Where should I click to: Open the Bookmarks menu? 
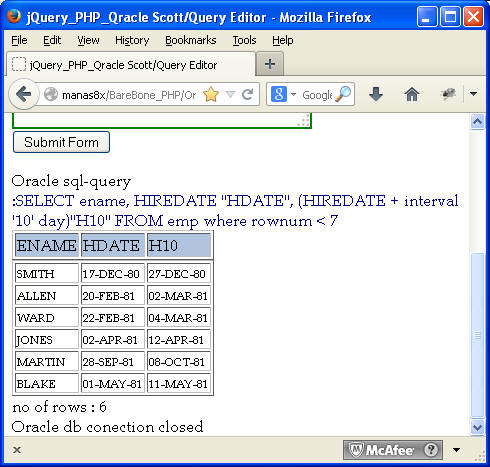[x=191, y=40]
